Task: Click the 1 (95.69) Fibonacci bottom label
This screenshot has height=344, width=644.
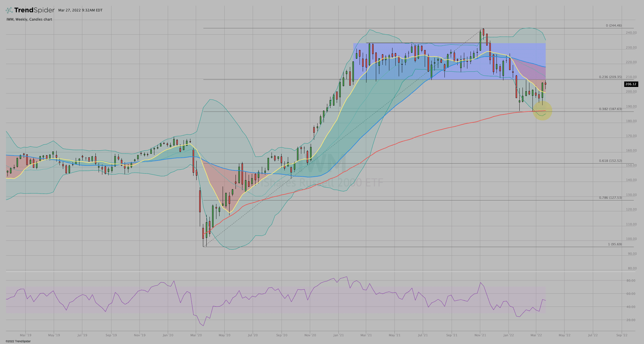Action: 615,244
